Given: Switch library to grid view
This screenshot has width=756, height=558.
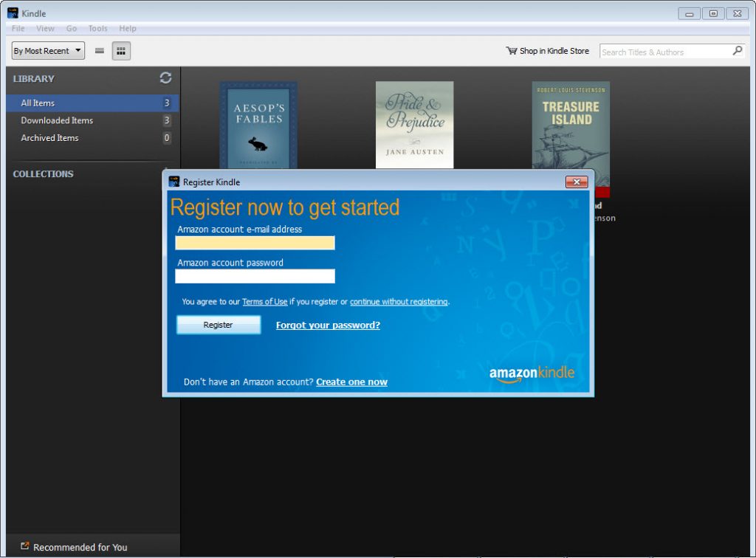Looking at the screenshot, I should 121,51.
